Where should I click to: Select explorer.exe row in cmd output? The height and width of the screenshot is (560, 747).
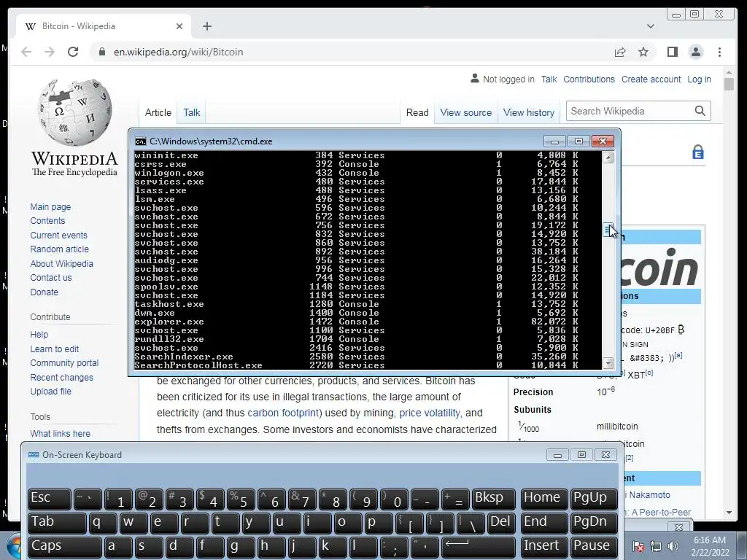click(356, 322)
